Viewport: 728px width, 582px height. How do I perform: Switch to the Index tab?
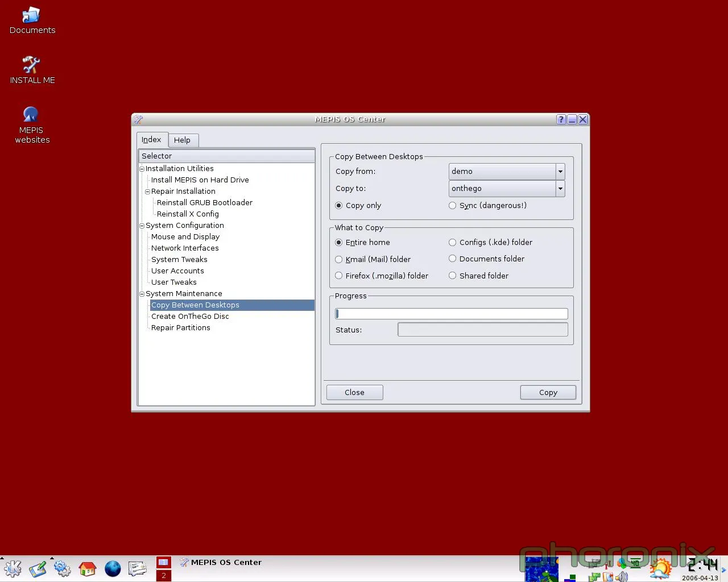[152, 140]
